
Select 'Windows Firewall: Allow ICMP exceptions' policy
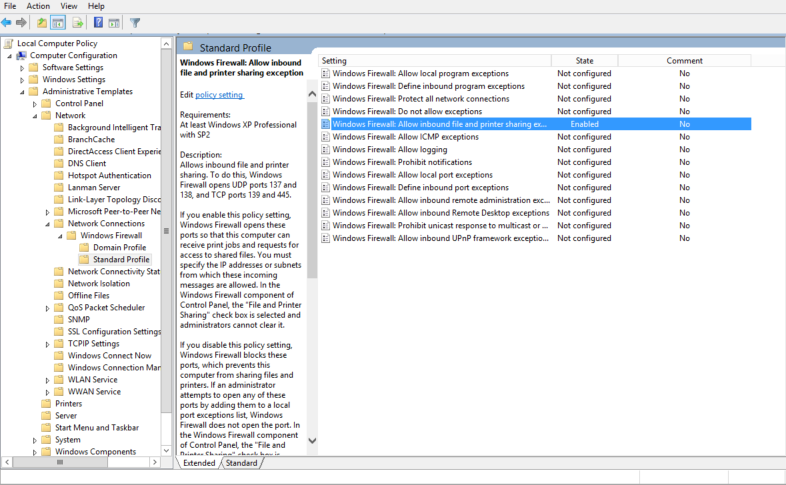(405, 137)
